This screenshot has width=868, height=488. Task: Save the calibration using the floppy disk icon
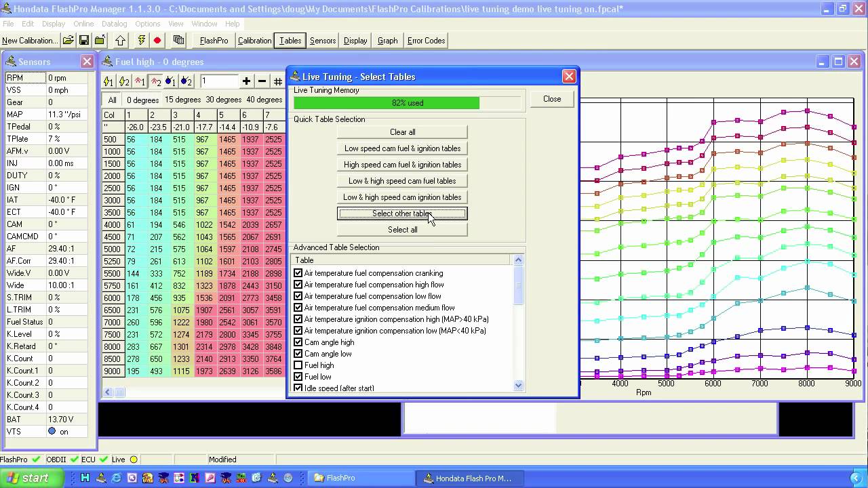tap(84, 41)
